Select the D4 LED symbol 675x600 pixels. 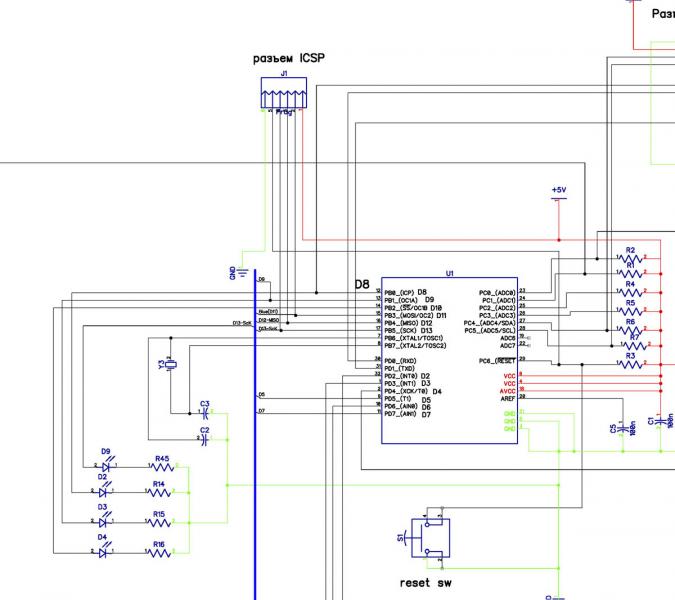105,551
